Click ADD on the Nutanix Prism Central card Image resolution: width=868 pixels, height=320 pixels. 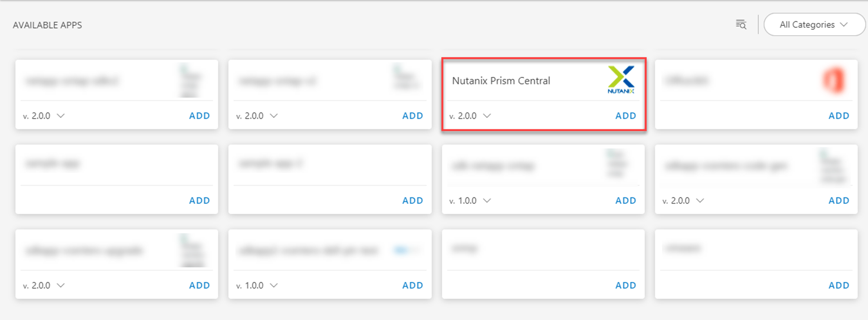pos(625,116)
